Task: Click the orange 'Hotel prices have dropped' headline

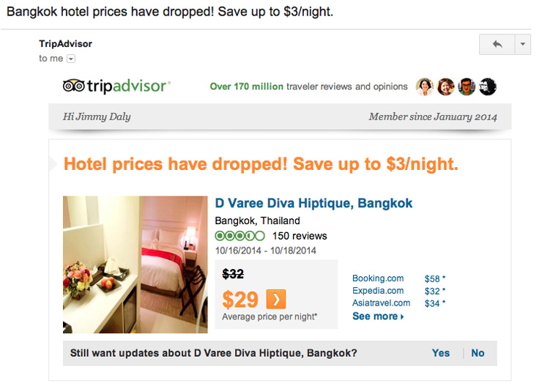Action: (x=261, y=164)
